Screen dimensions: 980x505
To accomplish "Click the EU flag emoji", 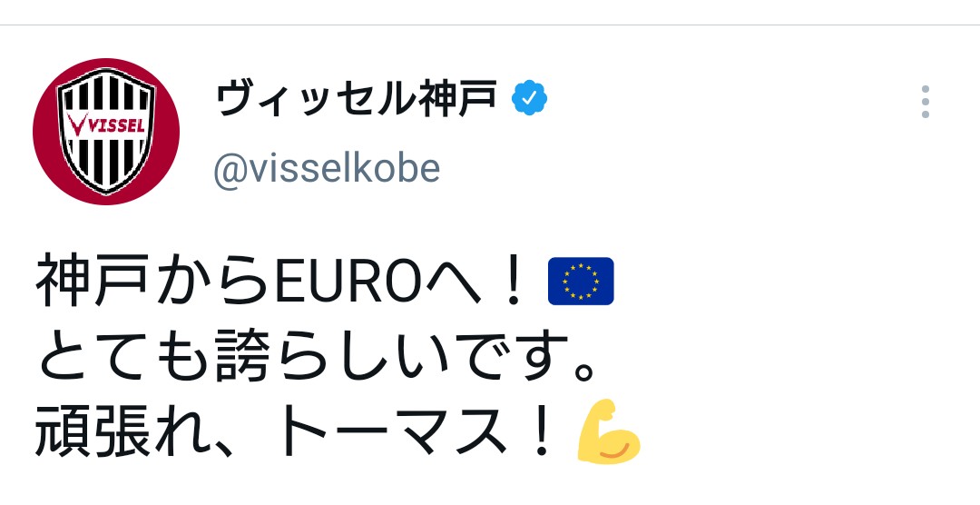I will point(581,281).
